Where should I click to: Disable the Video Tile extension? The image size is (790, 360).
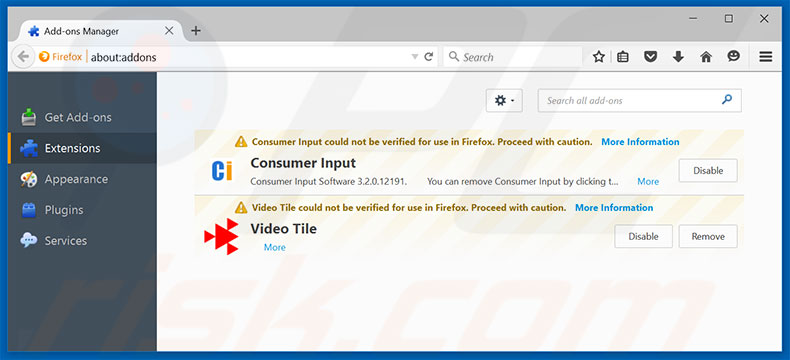pos(643,236)
